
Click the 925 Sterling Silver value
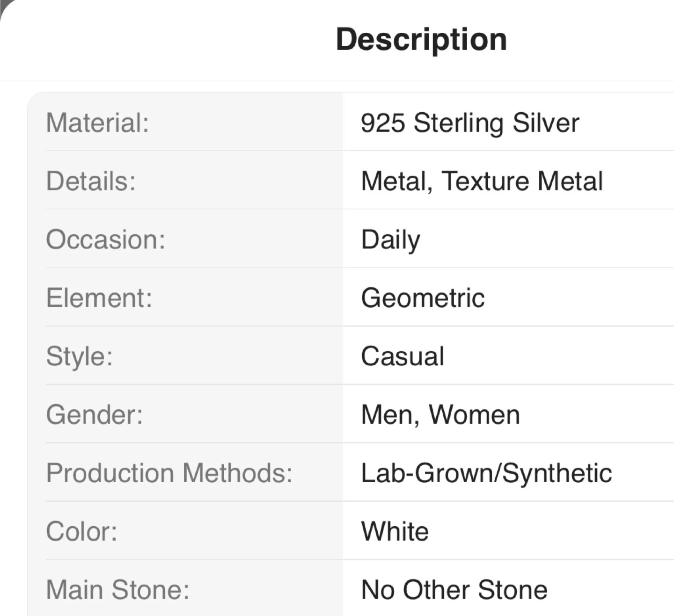coord(470,123)
